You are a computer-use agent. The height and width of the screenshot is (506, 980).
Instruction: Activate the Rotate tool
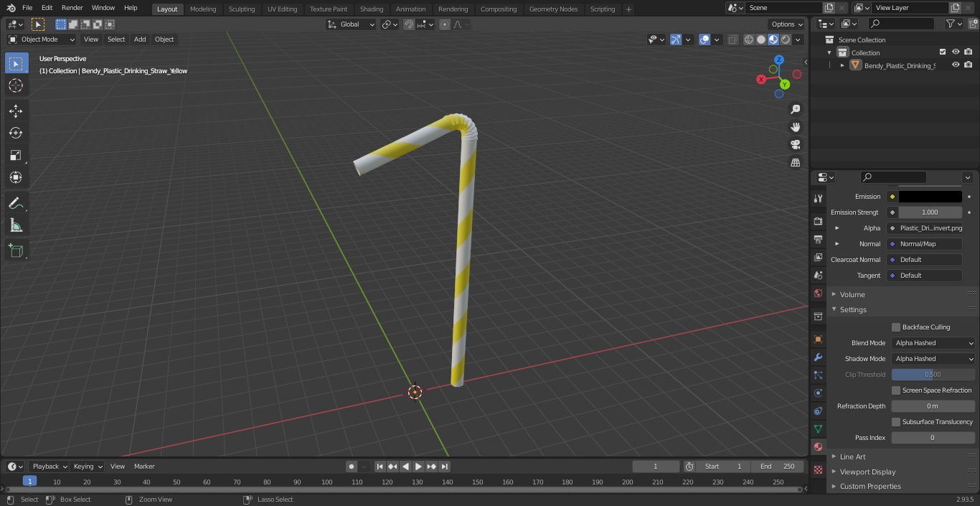pyautogui.click(x=16, y=133)
